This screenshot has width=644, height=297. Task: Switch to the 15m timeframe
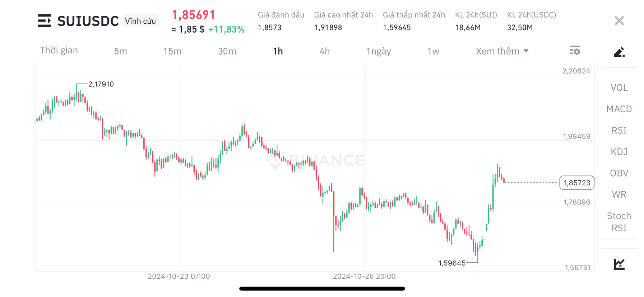(172, 51)
